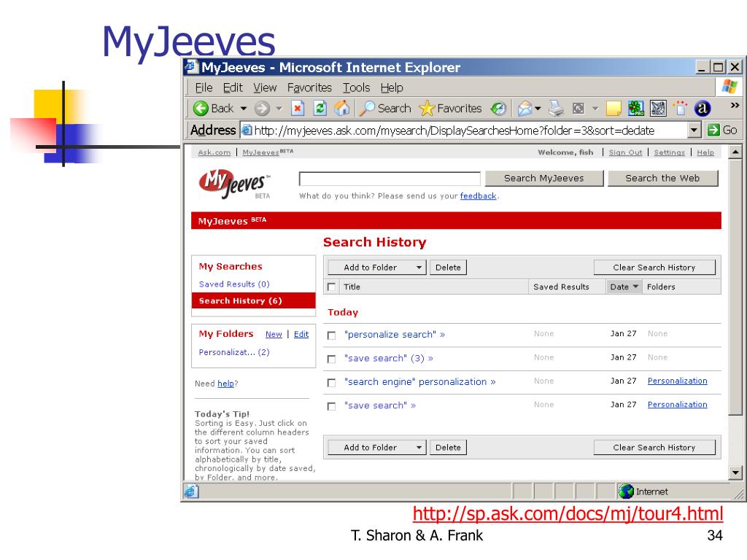Go to Home page icon
The width and height of the screenshot is (747, 560).
[x=341, y=109]
